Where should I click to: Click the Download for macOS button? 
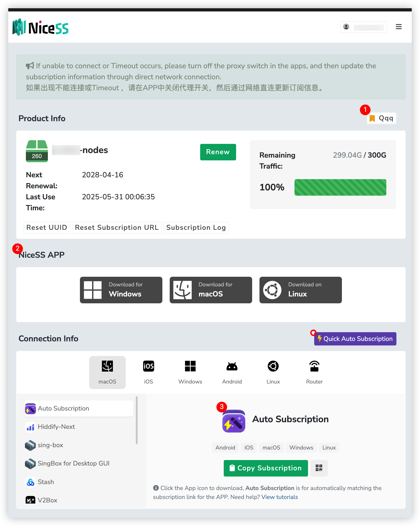pyautogui.click(x=211, y=290)
